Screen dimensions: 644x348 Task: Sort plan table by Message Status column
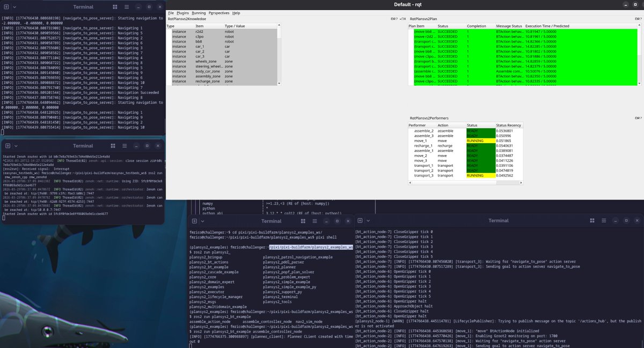click(509, 26)
